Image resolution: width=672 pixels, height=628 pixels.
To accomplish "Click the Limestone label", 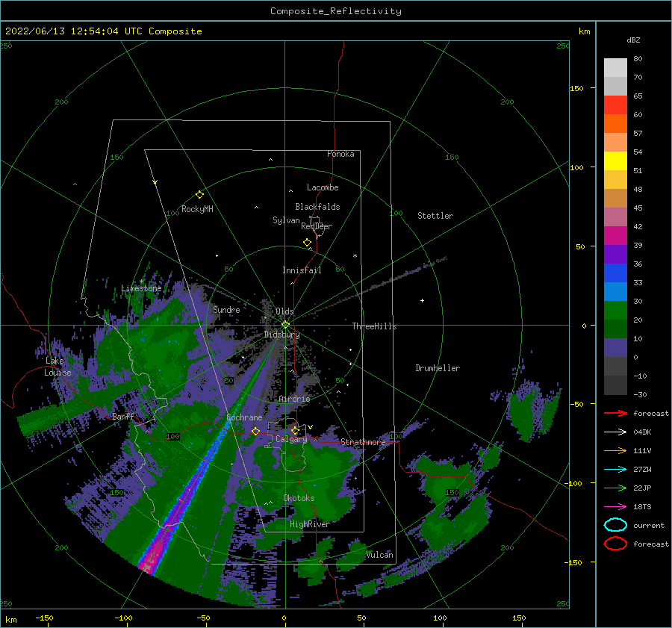I will click(141, 288).
